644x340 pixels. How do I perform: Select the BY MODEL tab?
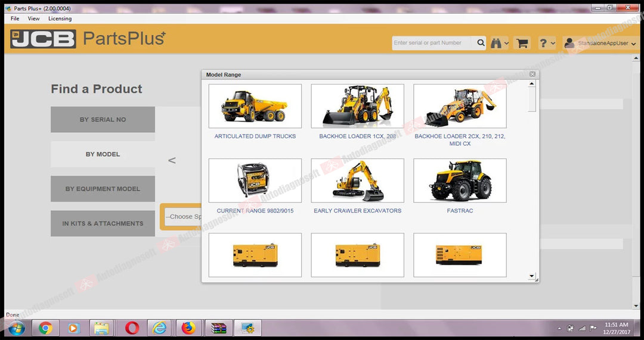[x=103, y=154]
